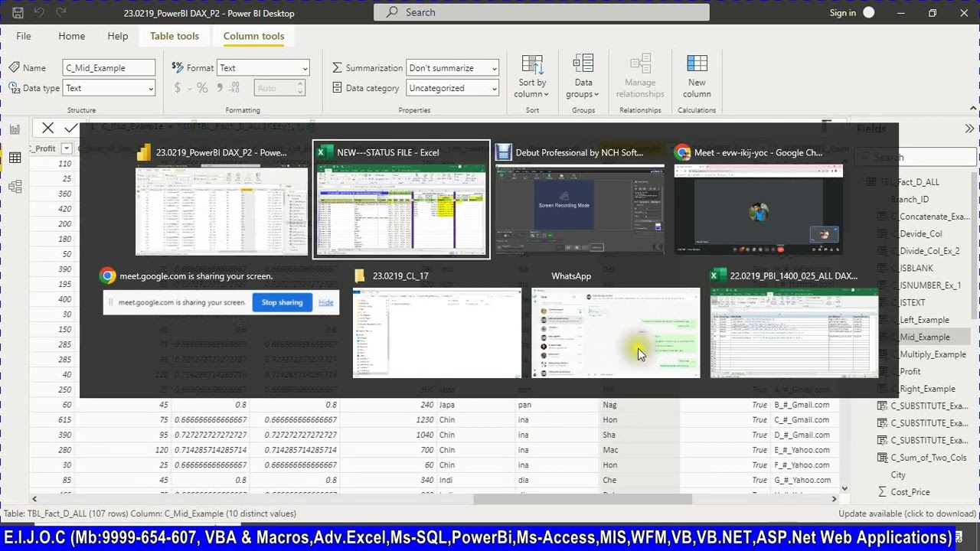The image size is (980, 551).
Task: Click cell G_#_Yahoo.com
Action: pos(802,480)
